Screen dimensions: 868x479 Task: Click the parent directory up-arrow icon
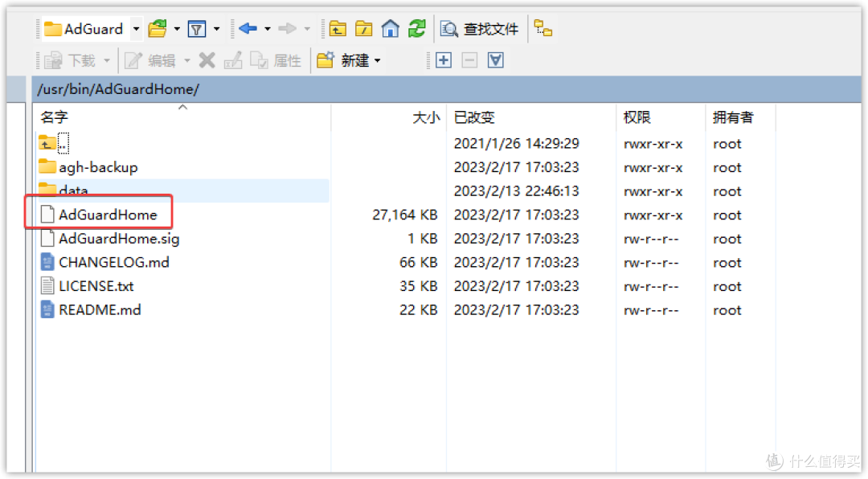pos(338,28)
